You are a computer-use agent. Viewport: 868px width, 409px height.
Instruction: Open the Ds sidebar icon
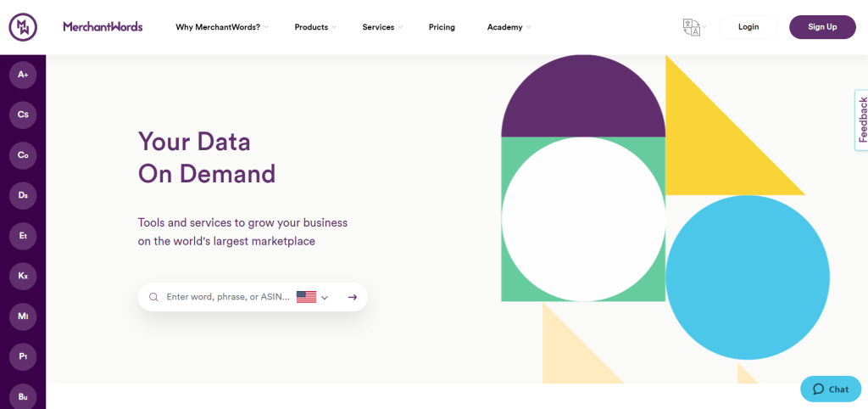tap(23, 196)
